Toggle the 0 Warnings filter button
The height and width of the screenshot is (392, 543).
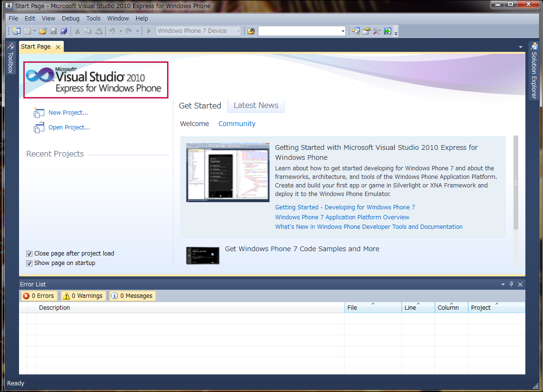tap(83, 296)
